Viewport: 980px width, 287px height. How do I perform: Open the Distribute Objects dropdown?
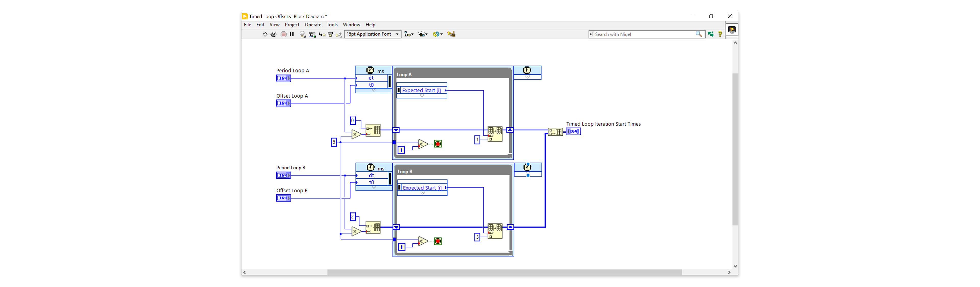click(x=423, y=34)
